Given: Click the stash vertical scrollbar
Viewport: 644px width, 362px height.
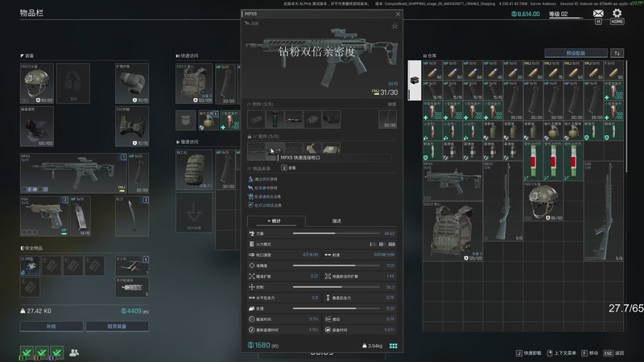Looking at the screenshot, I should (626, 117).
